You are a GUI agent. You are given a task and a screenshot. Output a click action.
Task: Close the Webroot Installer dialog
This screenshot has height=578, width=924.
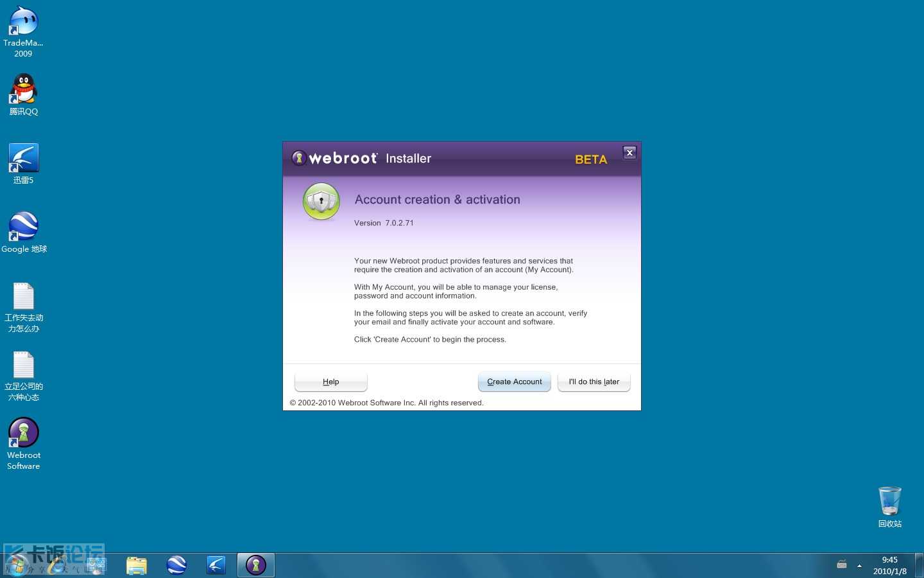629,153
